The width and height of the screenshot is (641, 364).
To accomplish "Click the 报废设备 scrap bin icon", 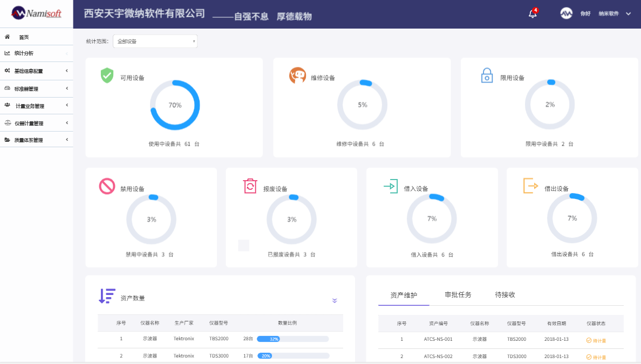I will (x=250, y=186).
